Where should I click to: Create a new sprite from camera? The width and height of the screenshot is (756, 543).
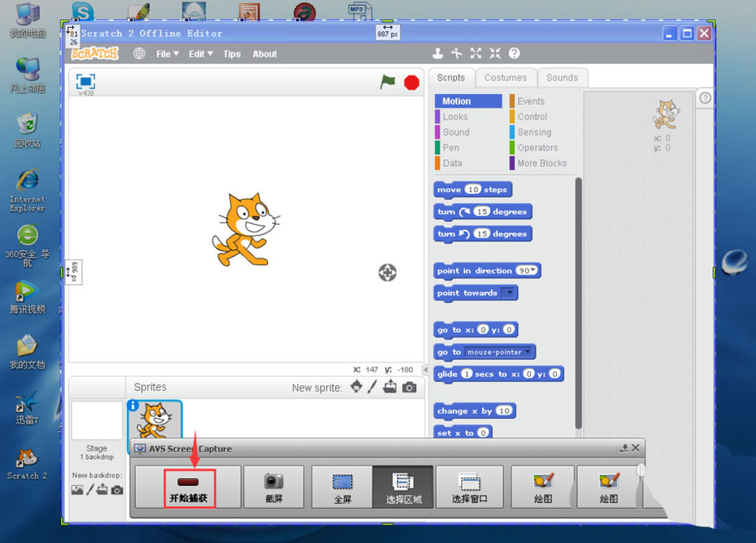tap(409, 387)
